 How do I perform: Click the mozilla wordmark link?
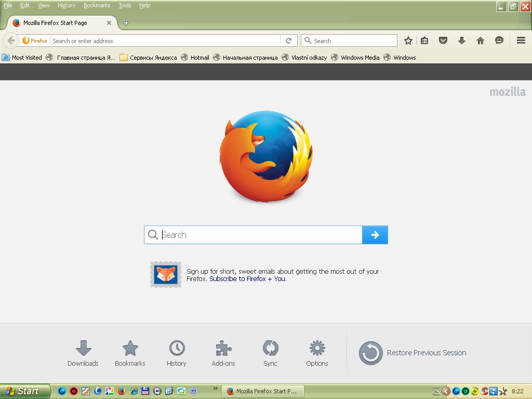(x=508, y=92)
